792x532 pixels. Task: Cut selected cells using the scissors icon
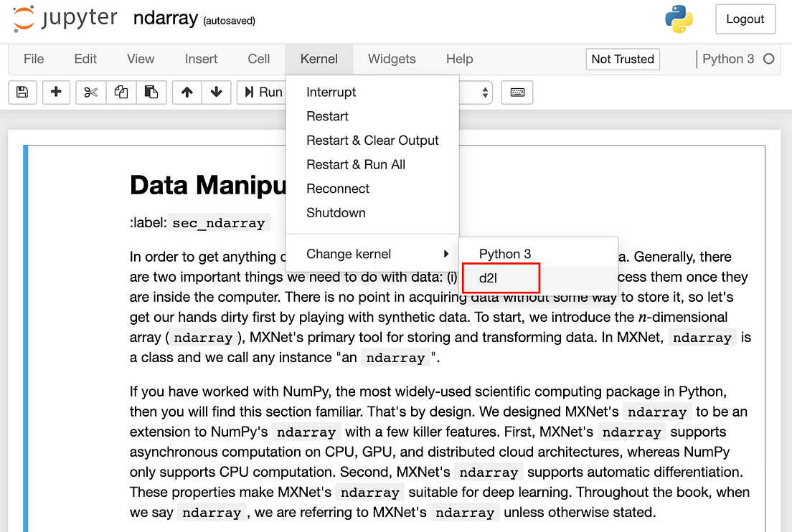(90, 92)
